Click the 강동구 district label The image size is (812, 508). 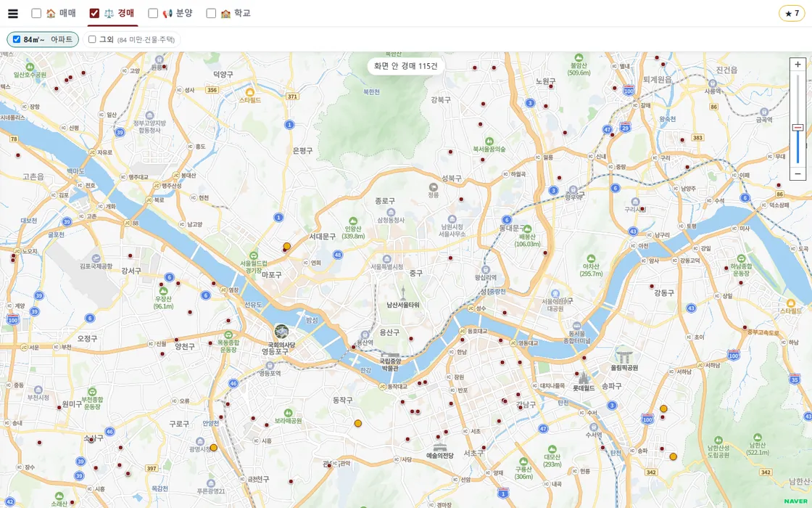click(664, 293)
